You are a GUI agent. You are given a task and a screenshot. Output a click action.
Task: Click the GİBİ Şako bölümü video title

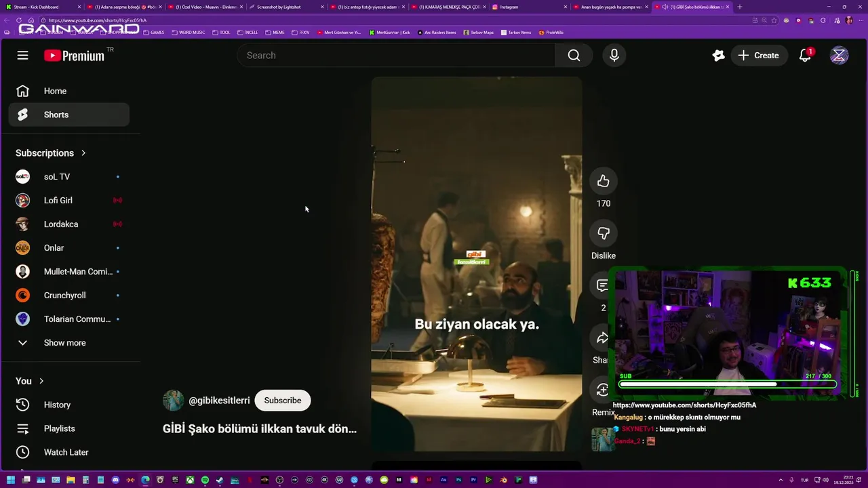click(260, 428)
